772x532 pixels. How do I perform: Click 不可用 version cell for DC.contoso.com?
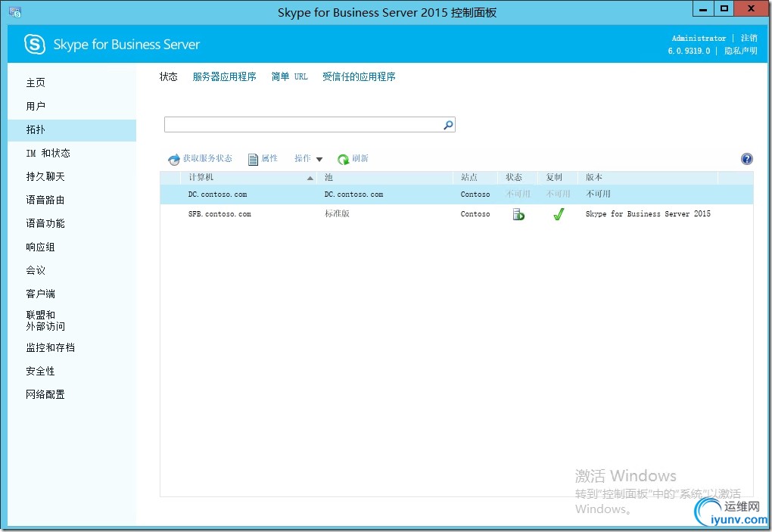[x=598, y=194]
